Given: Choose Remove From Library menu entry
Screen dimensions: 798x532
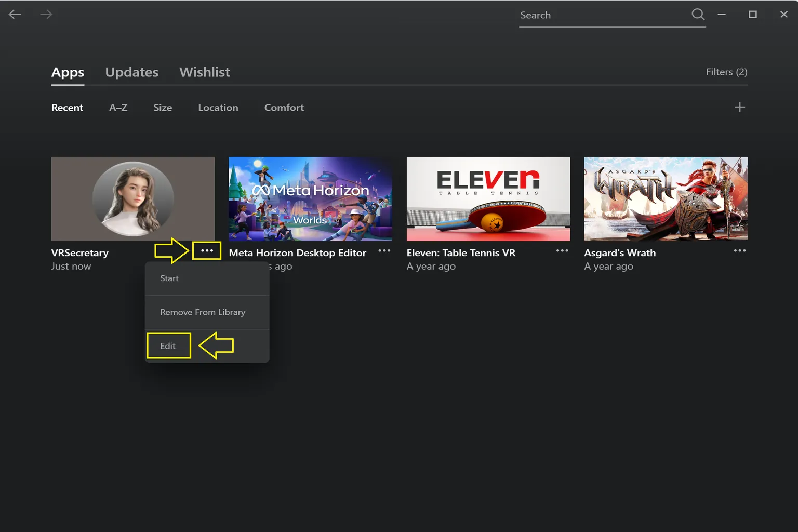Looking at the screenshot, I should (207, 312).
